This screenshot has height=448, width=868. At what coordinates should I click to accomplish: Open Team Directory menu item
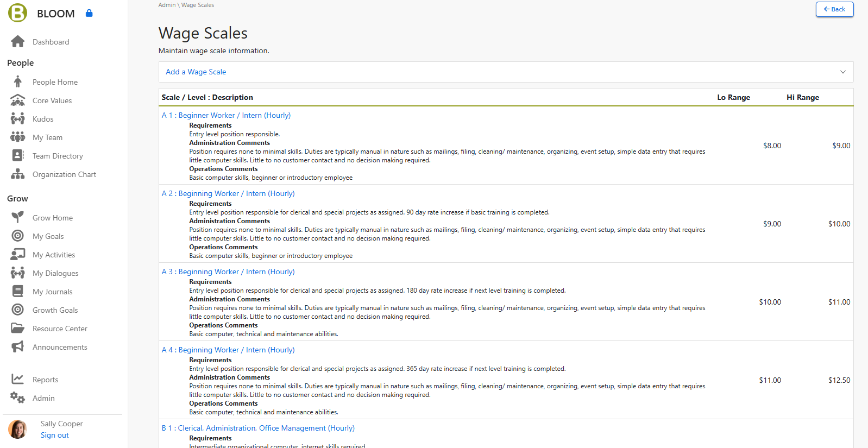tap(58, 156)
